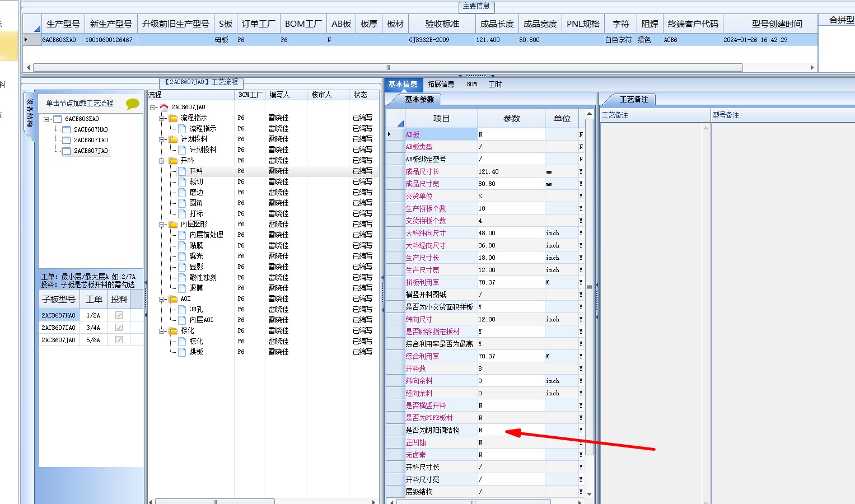Click the yellow speech bubble icon

(133, 104)
